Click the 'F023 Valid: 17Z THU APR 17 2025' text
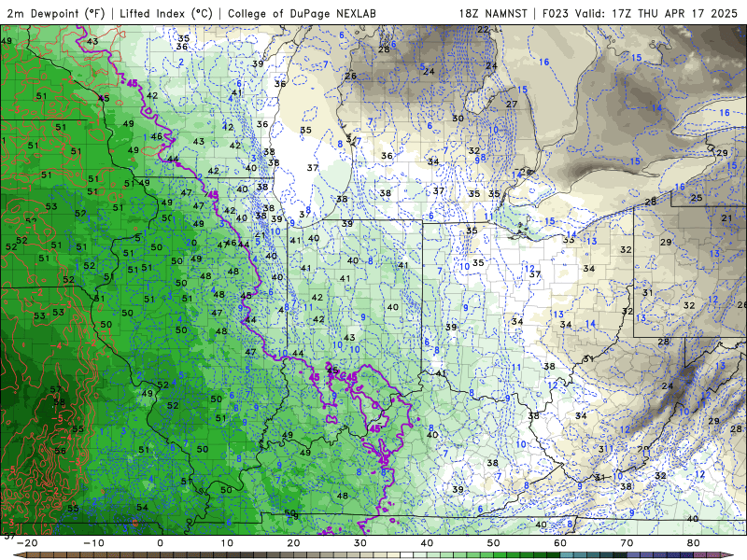 [x=640, y=13]
